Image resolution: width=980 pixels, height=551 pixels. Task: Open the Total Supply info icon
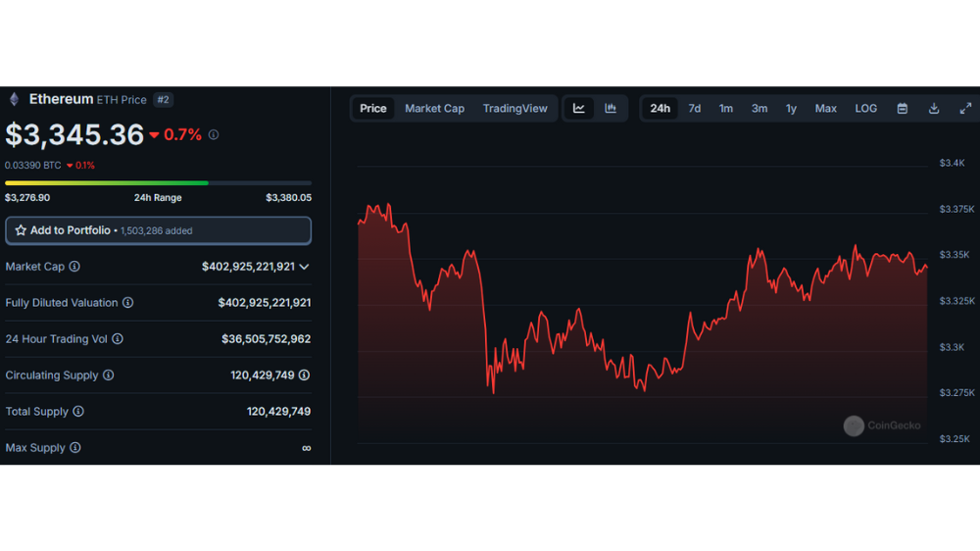click(78, 412)
